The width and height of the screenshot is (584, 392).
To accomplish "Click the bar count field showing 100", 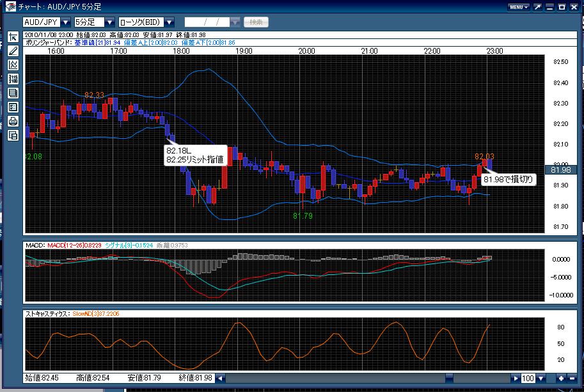I will (528, 378).
